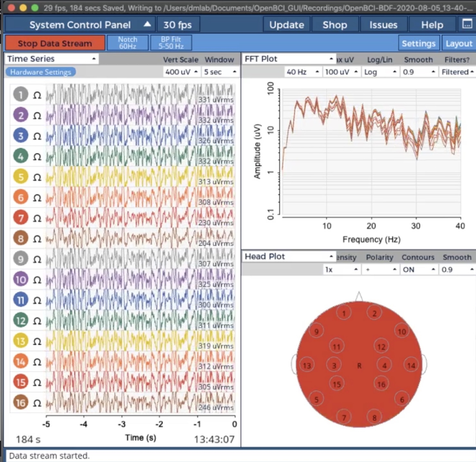Viewport: 476px width, 462px height.
Task: Click the Ω impedance icon for channel 16
Action: click(36, 402)
